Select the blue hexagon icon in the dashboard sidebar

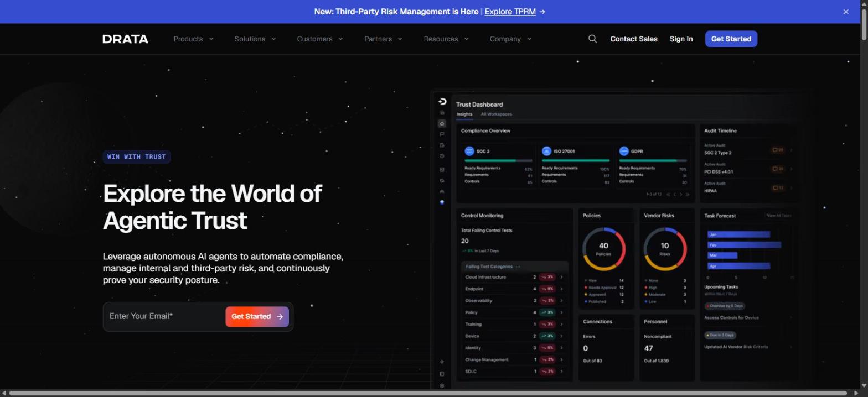point(442,202)
